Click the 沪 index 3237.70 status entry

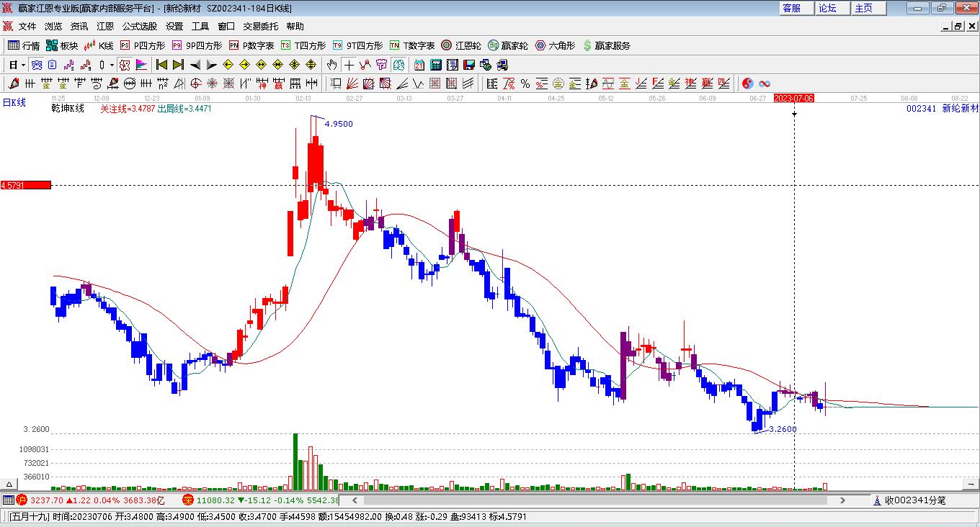point(91,500)
